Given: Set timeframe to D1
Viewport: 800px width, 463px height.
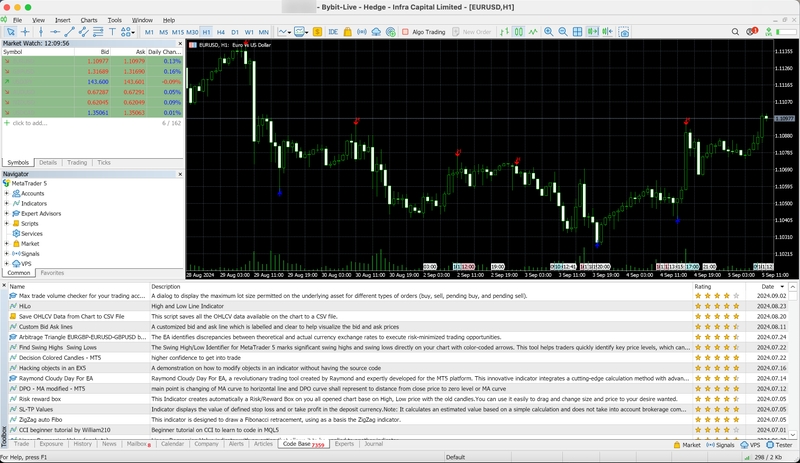Looking at the screenshot, I should click(x=235, y=32).
